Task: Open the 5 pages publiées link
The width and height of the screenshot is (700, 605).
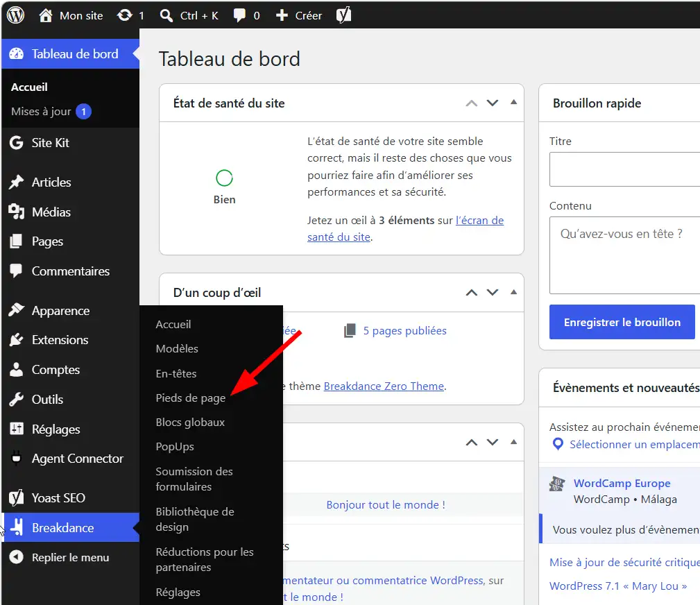Action: [x=404, y=331]
